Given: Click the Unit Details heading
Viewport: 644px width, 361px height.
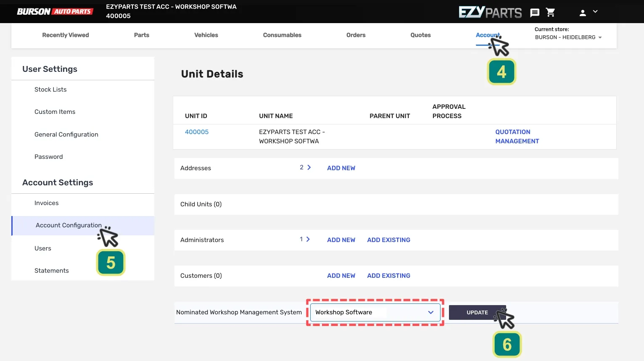Looking at the screenshot, I should (212, 74).
